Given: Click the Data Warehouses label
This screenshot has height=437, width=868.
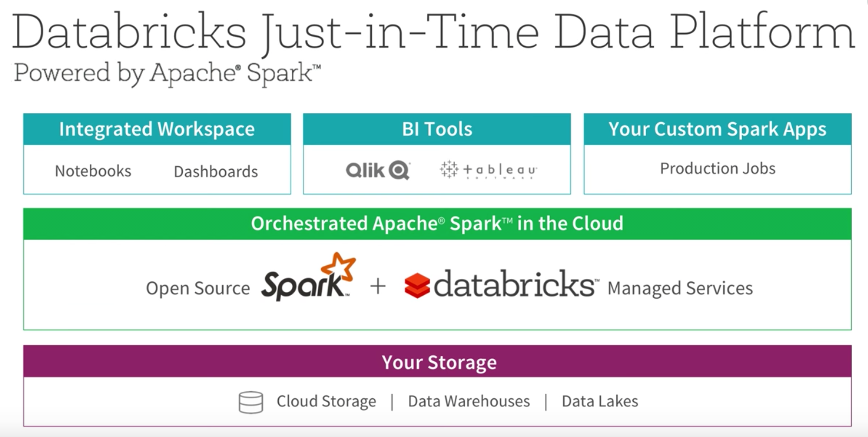Looking at the screenshot, I should [x=469, y=401].
